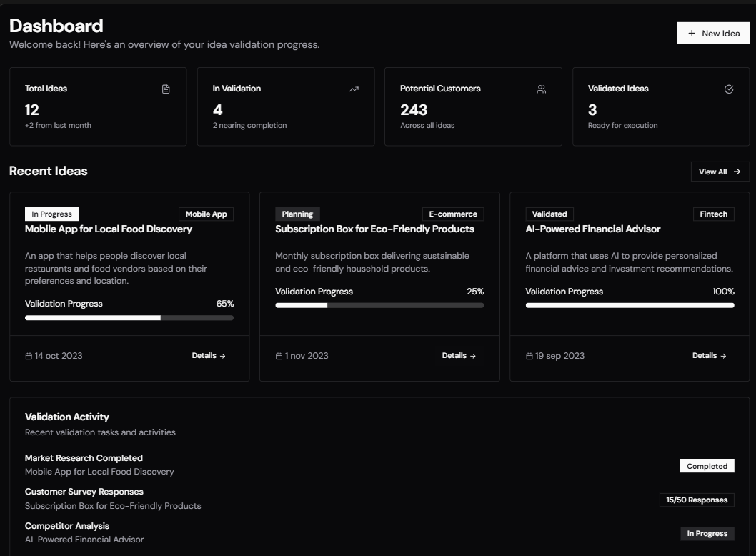This screenshot has width=756, height=556.
Task: Click the Planning status badge
Action: click(x=297, y=214)
